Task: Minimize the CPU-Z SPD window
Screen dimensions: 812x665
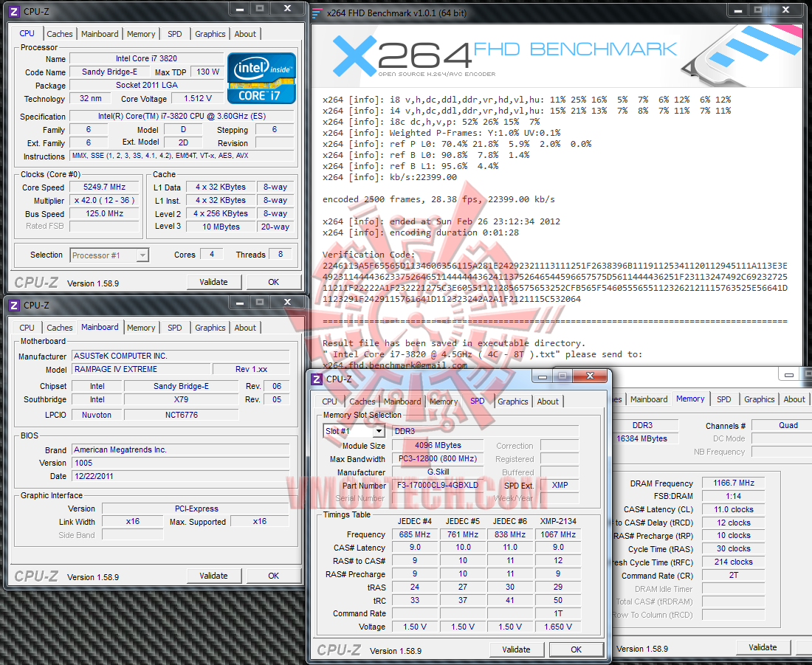Action: (543, 376)
